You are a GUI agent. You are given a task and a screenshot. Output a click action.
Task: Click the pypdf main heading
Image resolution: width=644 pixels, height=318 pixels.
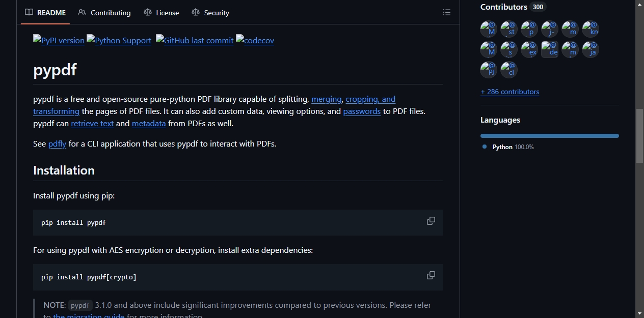tap(55, 69)
